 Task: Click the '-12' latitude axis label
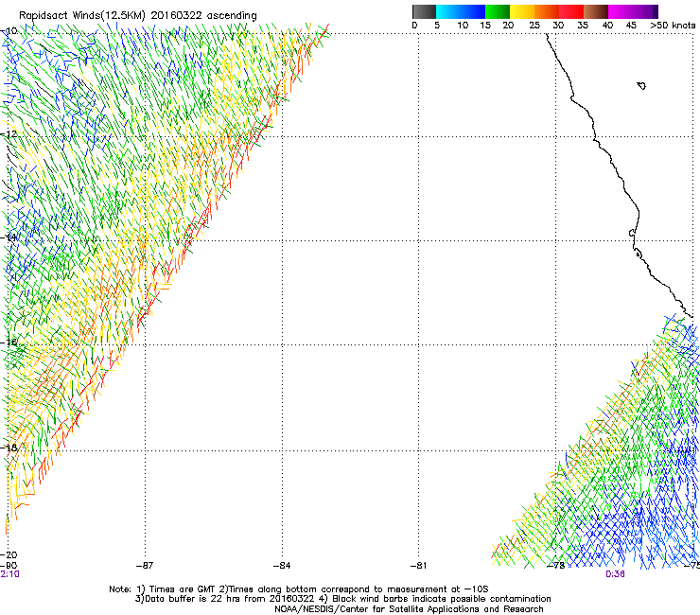[9, 134]
